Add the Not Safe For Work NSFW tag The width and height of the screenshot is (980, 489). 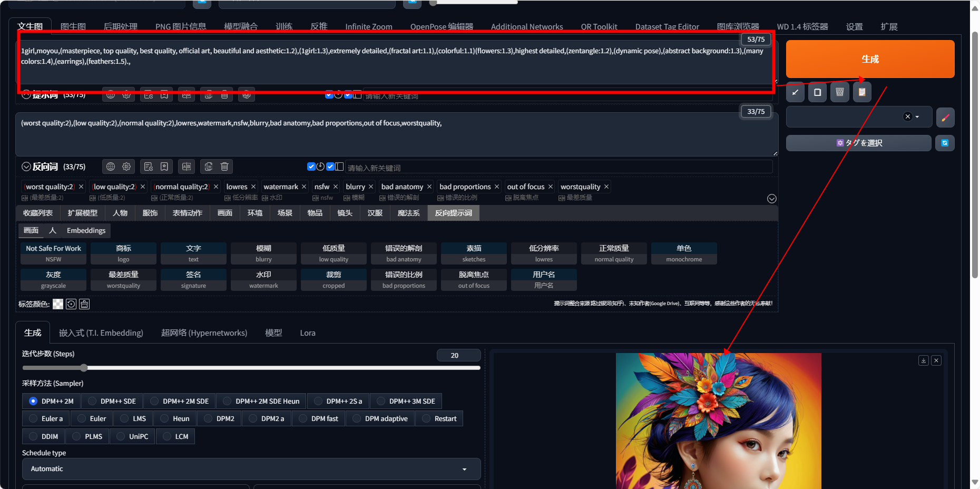click(53, 253)
